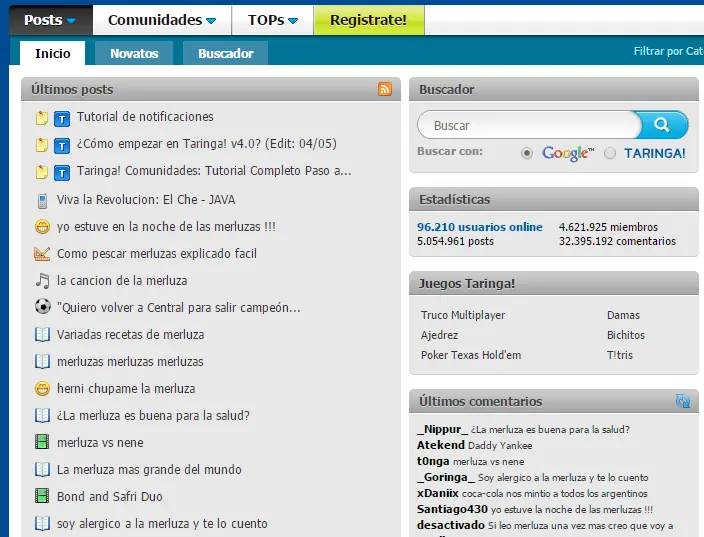The image size is (704, 537).
Task: Click 32.395.192 comentarios statistic
Action: click(x=617, y=241)
